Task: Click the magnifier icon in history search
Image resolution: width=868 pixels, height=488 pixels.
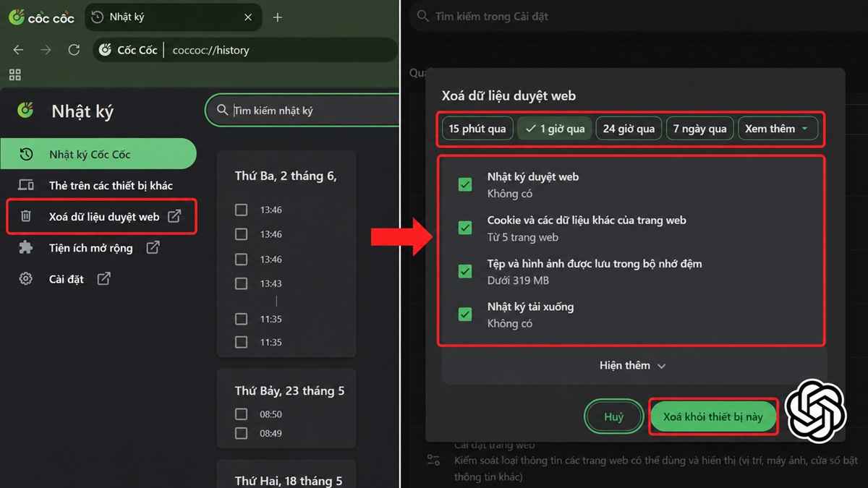Action: click(222, 111)
